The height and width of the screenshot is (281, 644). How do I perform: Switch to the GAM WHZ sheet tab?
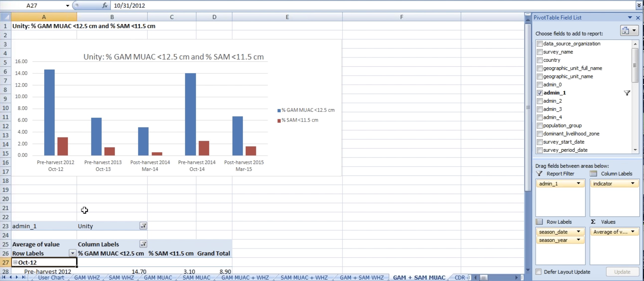87,278
